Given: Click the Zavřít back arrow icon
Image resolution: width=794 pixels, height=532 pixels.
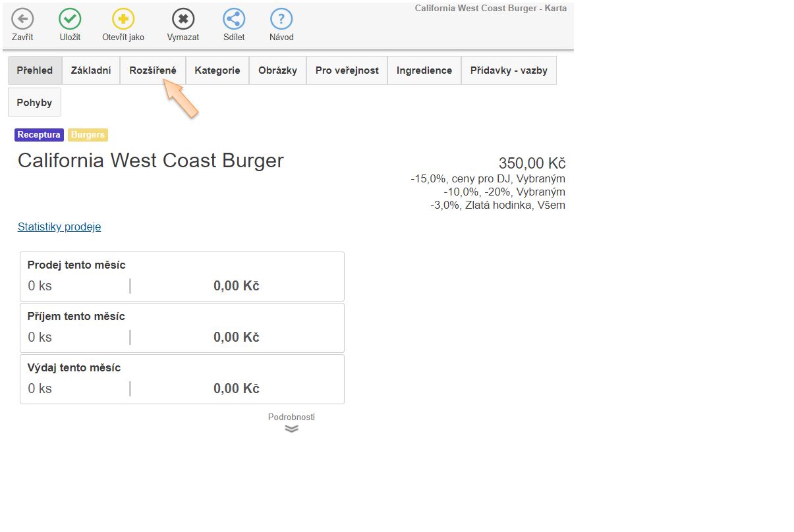Looking at the screenshot, I should pyautogui.click(x=22, y=19).
